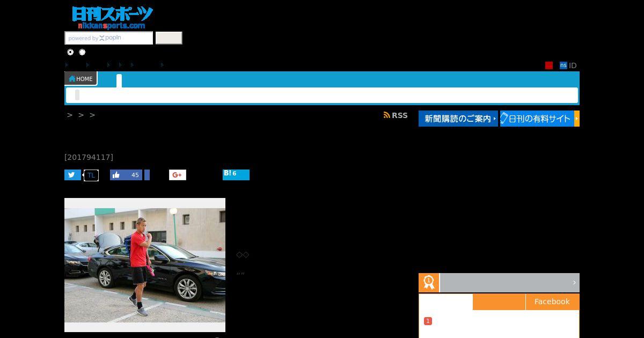Expand ranking header chevron arrow
Viewport: 644px width, 338px height.
tap(574, 283)
